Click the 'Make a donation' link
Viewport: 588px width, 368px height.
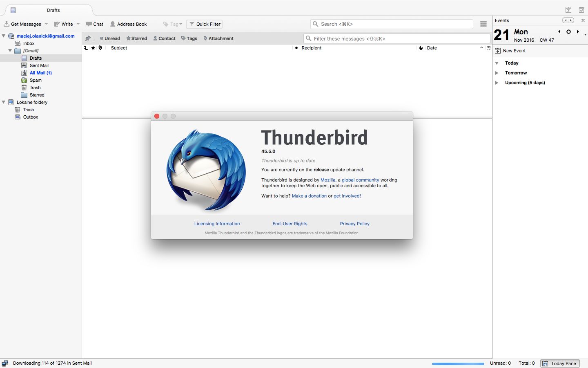point(309,196)
